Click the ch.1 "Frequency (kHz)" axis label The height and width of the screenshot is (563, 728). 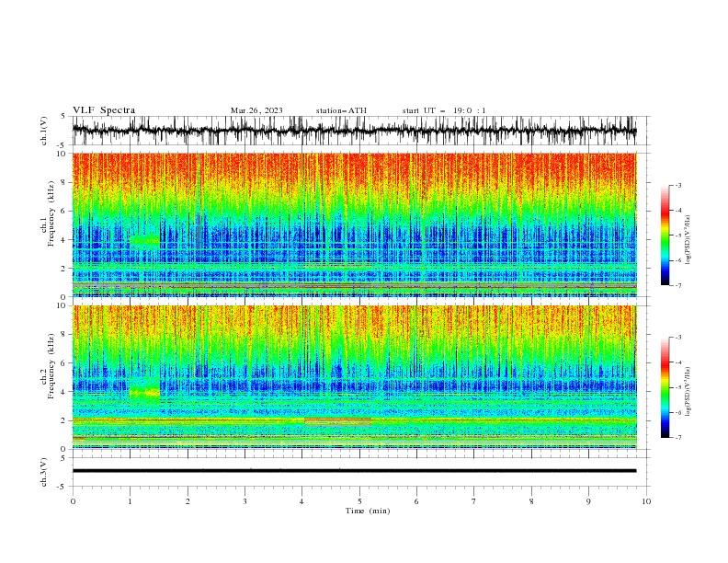tap(51, 214)
